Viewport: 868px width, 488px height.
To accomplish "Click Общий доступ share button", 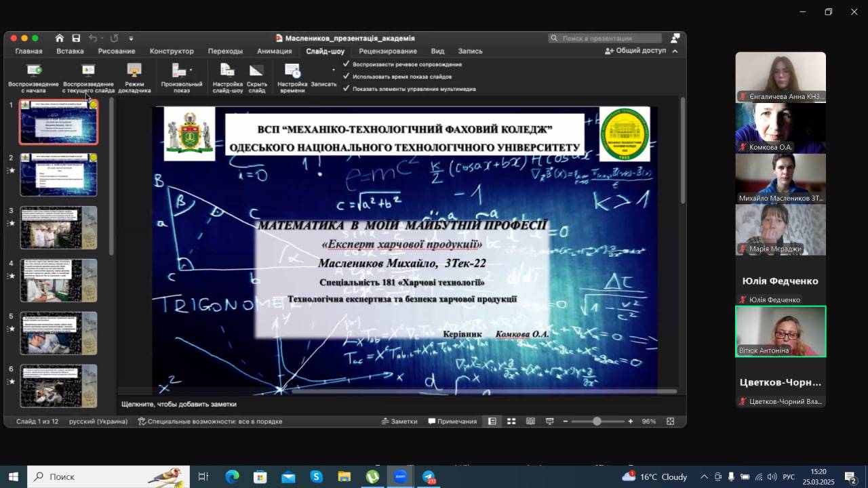I will 635,51.
